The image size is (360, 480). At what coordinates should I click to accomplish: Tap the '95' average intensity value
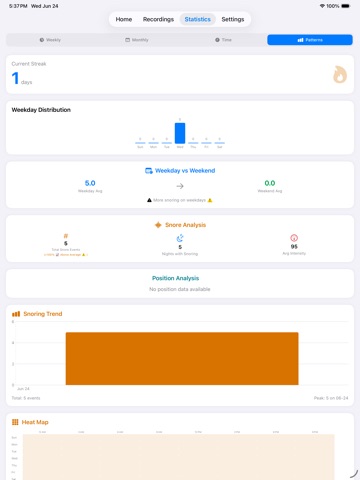pyautogui.click(x=294, y=247)
